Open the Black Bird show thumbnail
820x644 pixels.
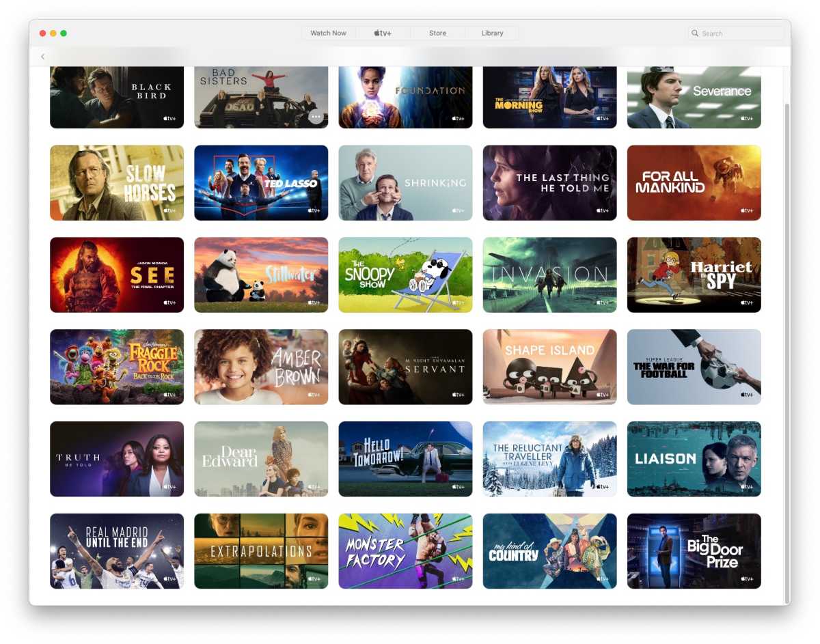[x=117, y=97]
